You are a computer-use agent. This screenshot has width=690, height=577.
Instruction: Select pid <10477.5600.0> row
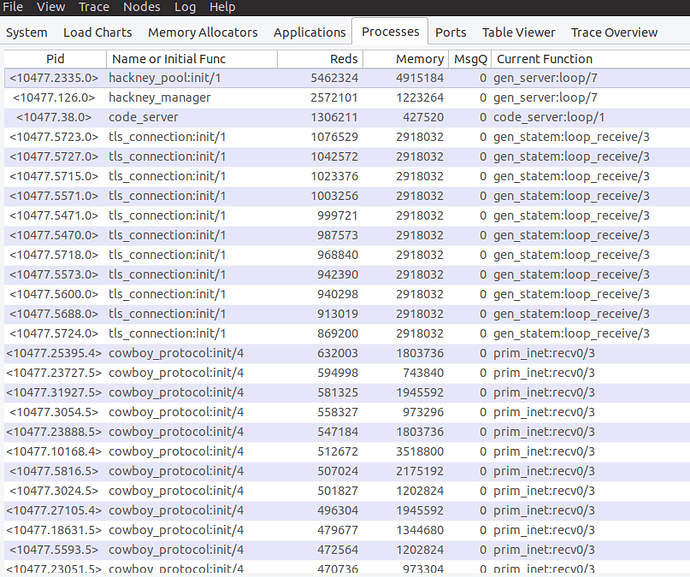(x=347, y=294)
